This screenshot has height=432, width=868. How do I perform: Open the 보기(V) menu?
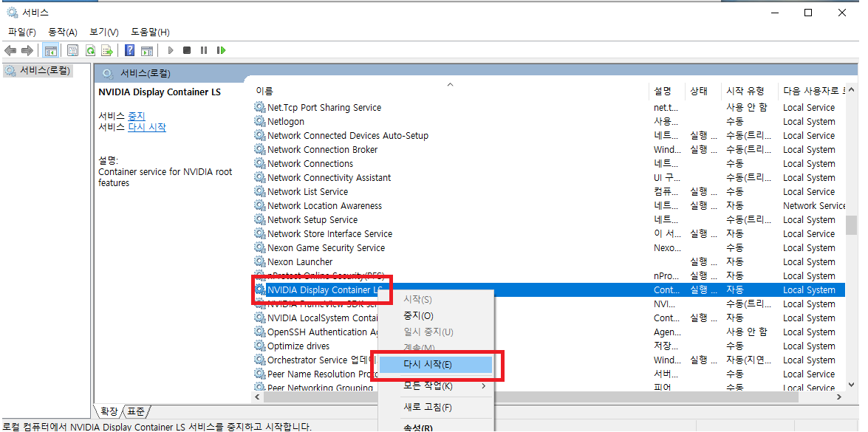pyautogui.click(x=104, y=32)
